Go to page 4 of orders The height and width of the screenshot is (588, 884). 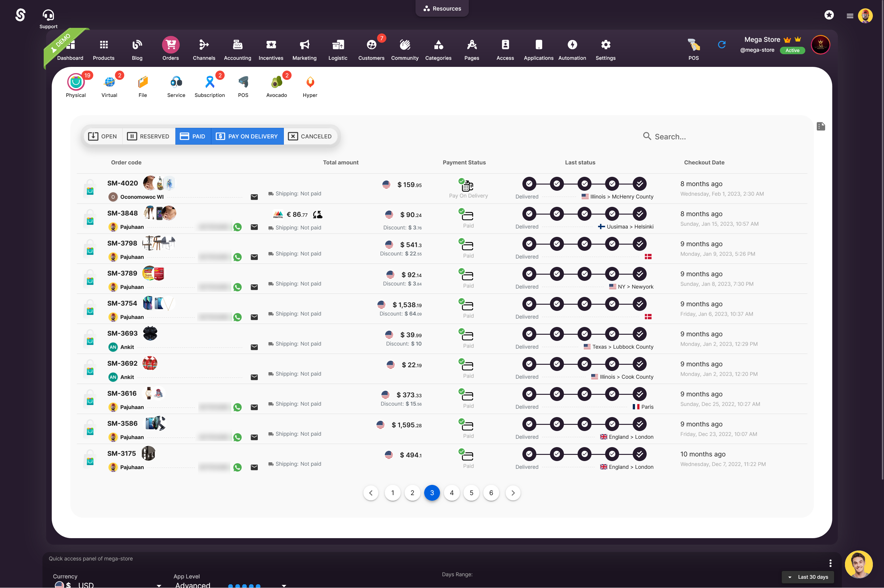click(x=452, y=493)
